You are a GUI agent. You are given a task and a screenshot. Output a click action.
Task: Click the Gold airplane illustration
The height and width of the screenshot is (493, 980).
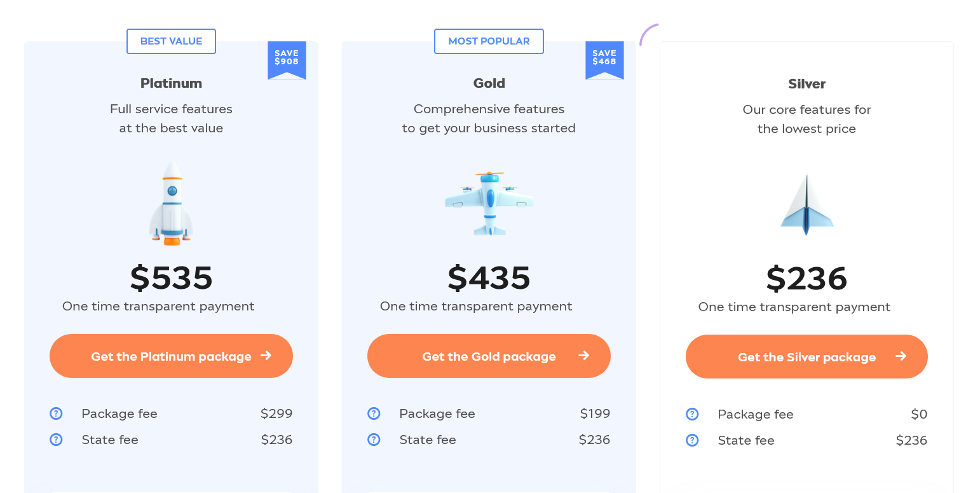(x=489, y=203)
